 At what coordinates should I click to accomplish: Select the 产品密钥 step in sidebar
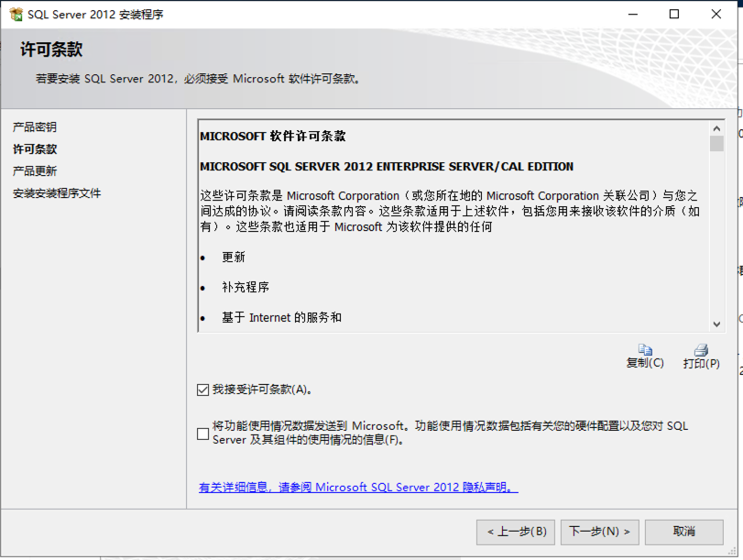tap(35, 127)
